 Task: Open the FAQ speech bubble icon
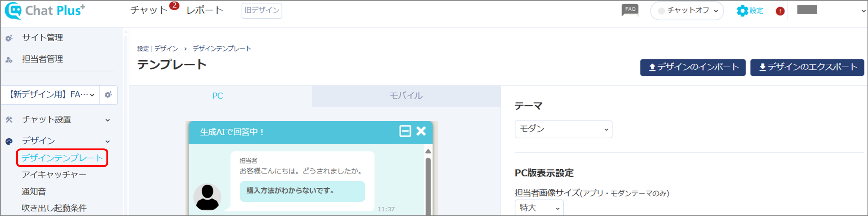630,10
